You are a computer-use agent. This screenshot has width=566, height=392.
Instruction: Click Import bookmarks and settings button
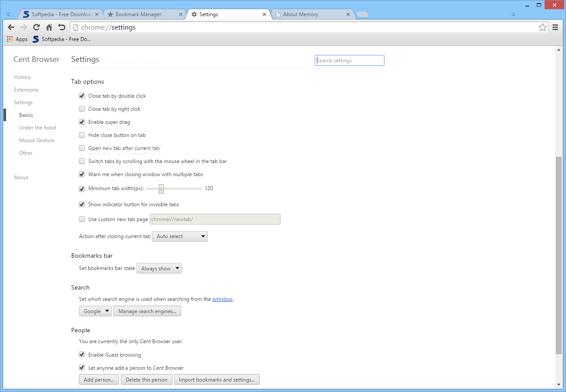[x=217, y=380]
